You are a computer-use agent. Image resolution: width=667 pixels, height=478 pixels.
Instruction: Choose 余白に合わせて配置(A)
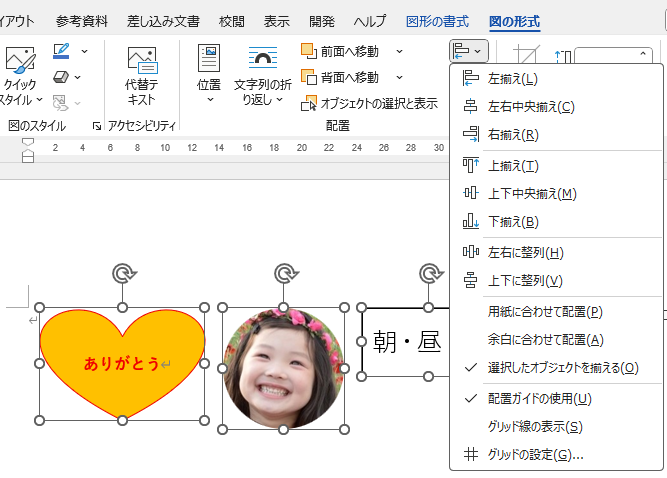556,340
